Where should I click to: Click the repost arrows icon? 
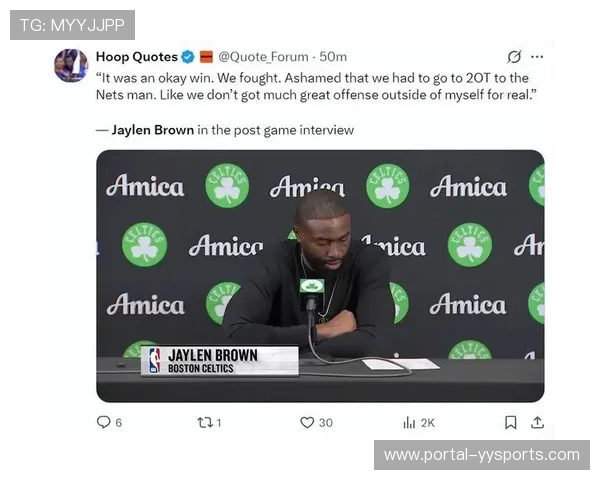205,423
